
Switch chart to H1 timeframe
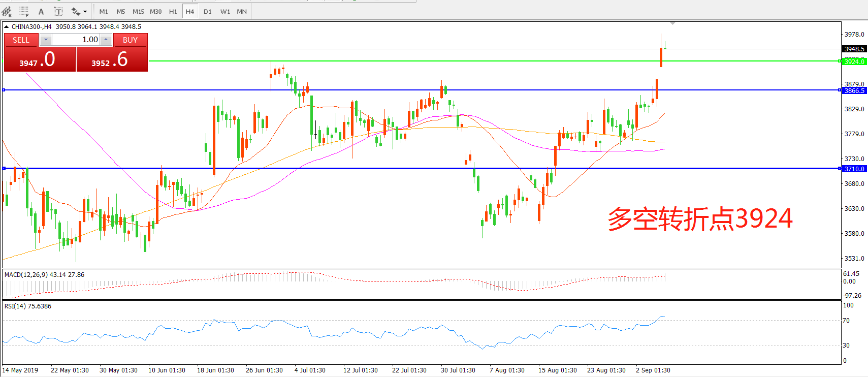click(x=173, y=11)
